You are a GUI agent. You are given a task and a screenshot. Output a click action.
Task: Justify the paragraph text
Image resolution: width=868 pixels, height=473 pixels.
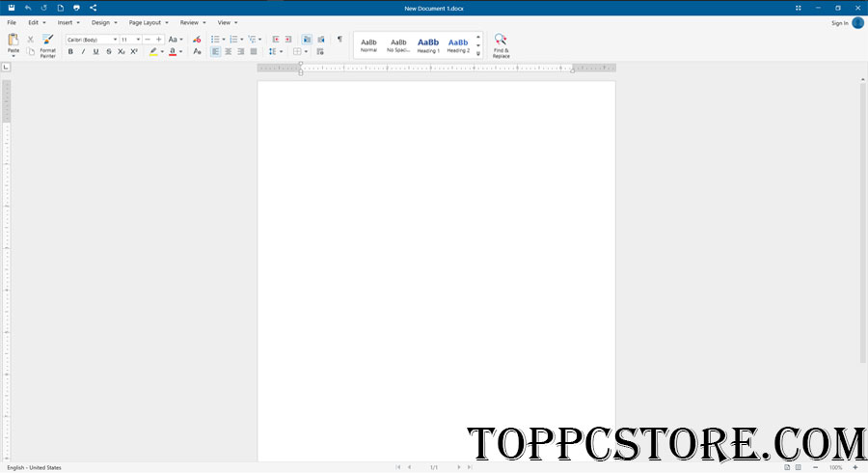254,51
